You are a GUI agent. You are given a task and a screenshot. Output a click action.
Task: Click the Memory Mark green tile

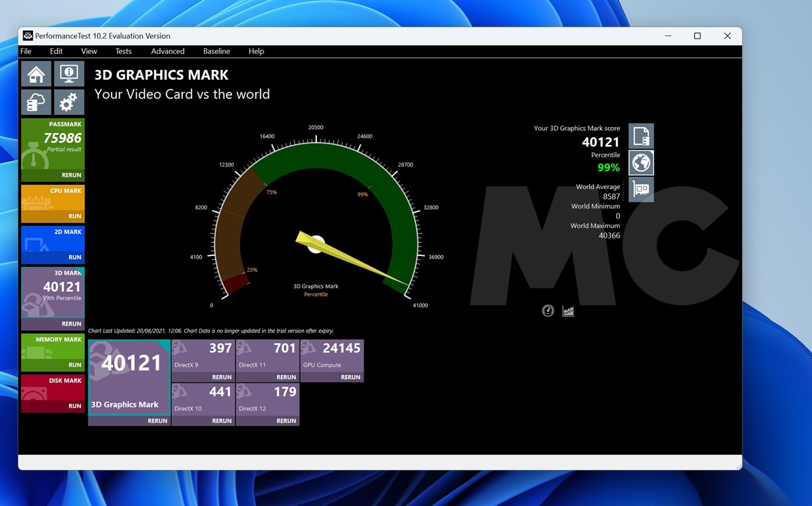point(53,351)
